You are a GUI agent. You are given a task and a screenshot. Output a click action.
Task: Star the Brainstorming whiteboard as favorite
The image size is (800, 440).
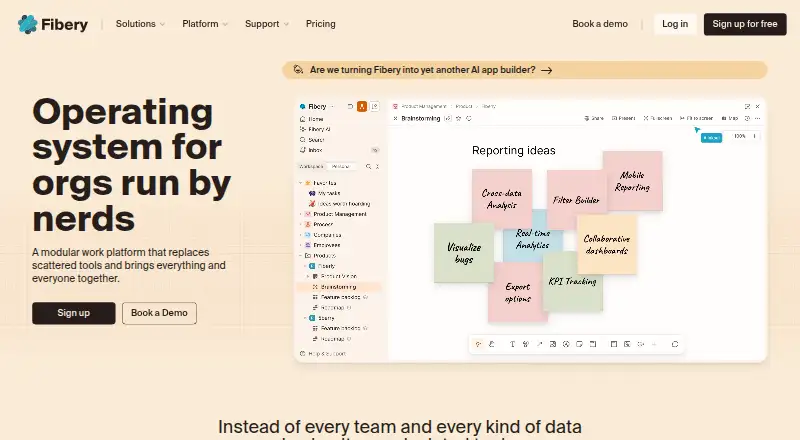[x=459, y=118]
